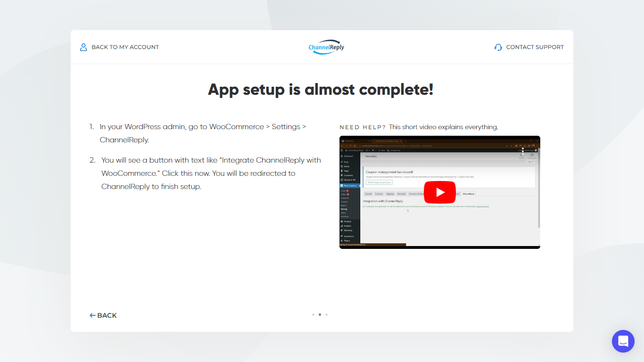
Task: Select the first pagination dot
Action: click(x=313, y=314)
